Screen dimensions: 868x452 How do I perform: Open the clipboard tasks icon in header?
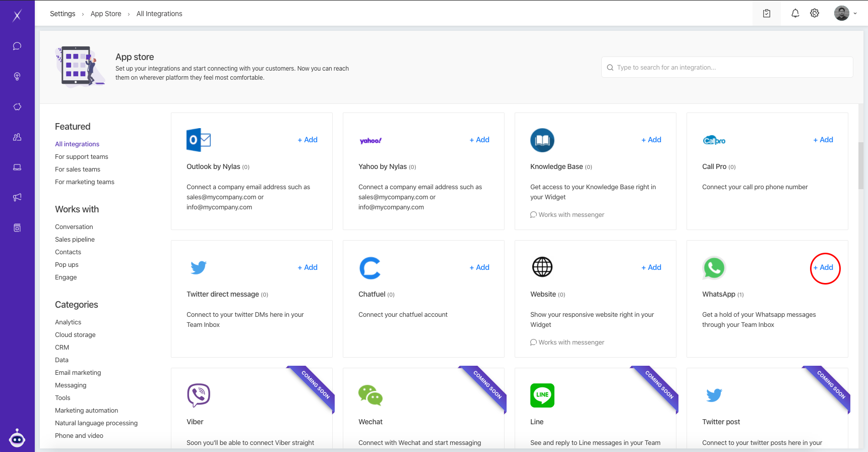click(767, 14)
